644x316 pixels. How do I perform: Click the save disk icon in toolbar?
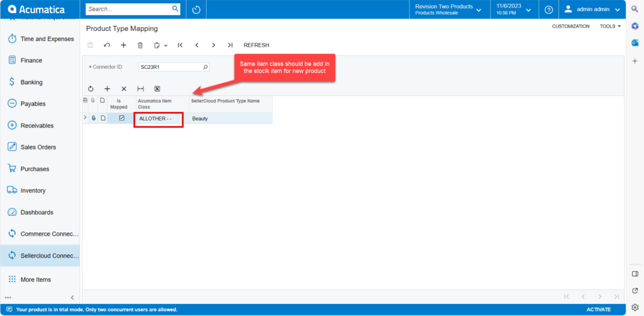[91, 45]
